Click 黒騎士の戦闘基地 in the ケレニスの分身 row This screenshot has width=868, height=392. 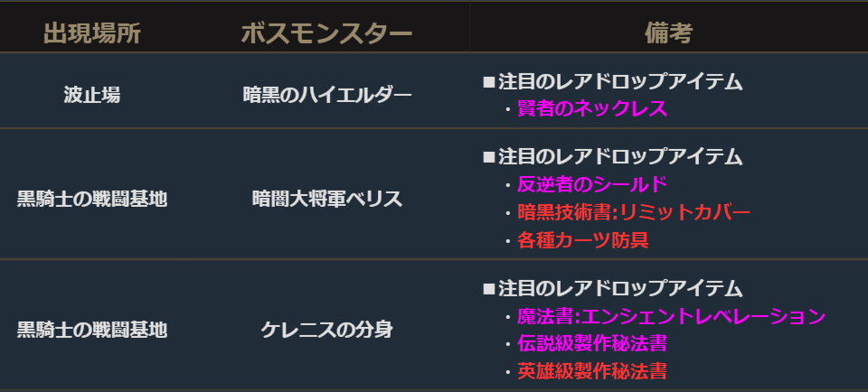pos(92,330)
